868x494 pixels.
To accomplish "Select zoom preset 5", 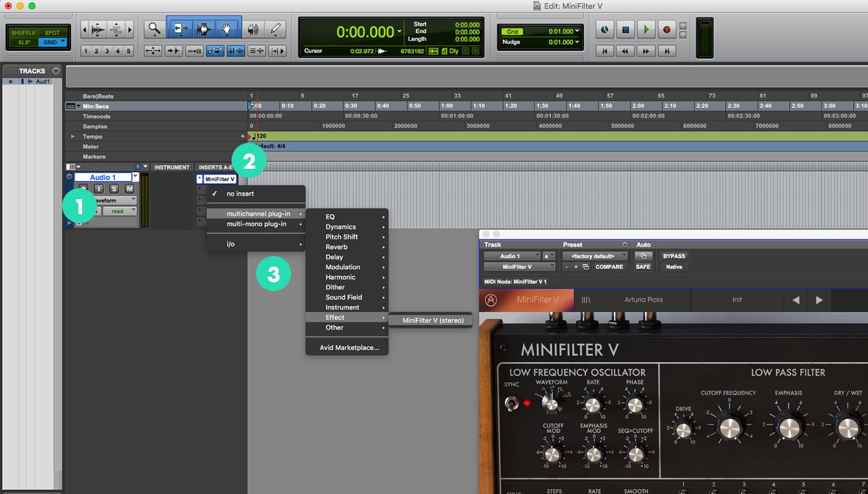I will coord(129,51).
